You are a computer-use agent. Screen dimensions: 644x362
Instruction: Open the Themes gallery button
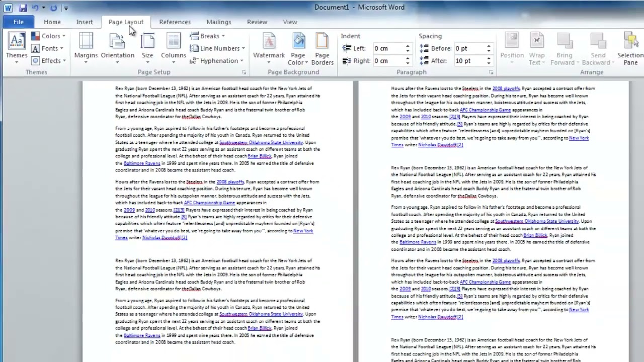coord(16,48)
